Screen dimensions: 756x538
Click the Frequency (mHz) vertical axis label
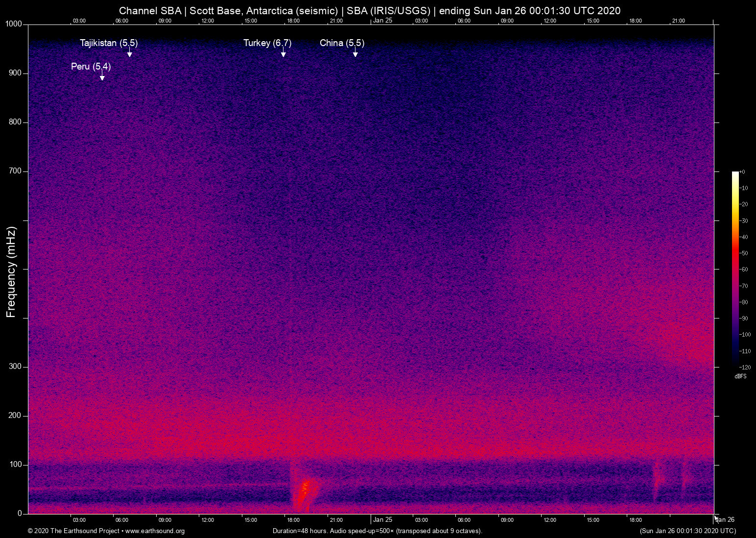click(x=11, y=272)
